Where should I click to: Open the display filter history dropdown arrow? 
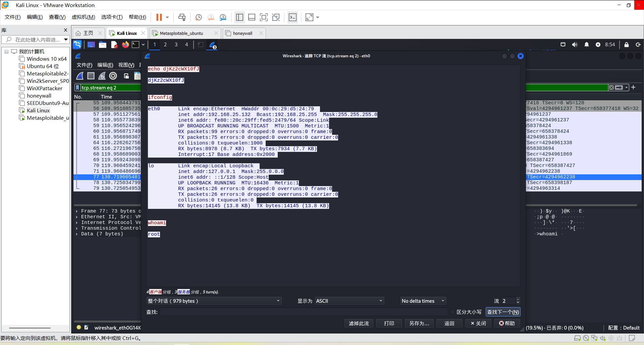pos(627,88)
